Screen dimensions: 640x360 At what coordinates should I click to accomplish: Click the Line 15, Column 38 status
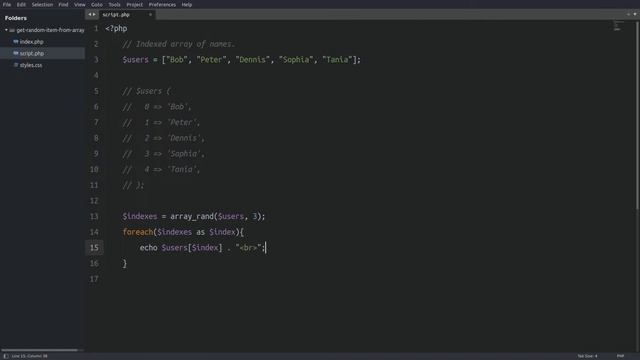pos(29,356)
